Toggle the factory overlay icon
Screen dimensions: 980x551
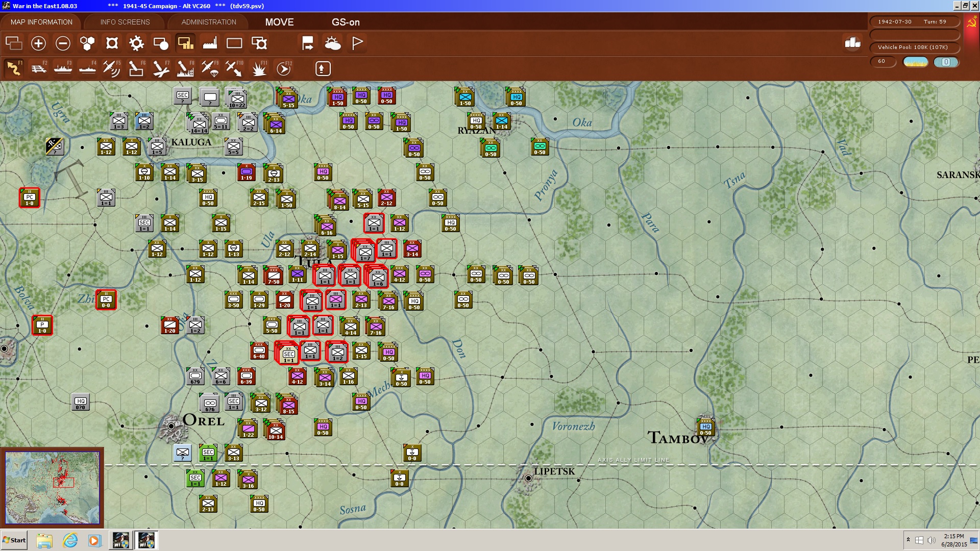210,43
